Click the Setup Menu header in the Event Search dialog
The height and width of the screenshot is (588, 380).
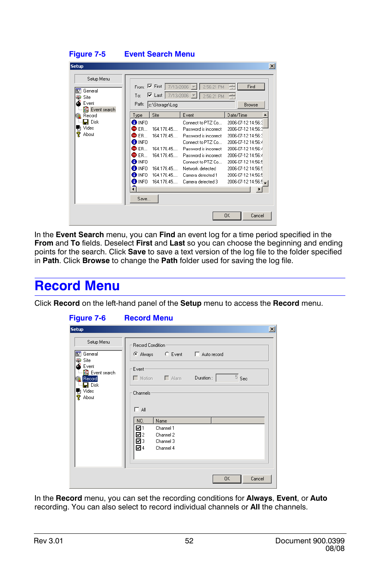pos(98,79)
